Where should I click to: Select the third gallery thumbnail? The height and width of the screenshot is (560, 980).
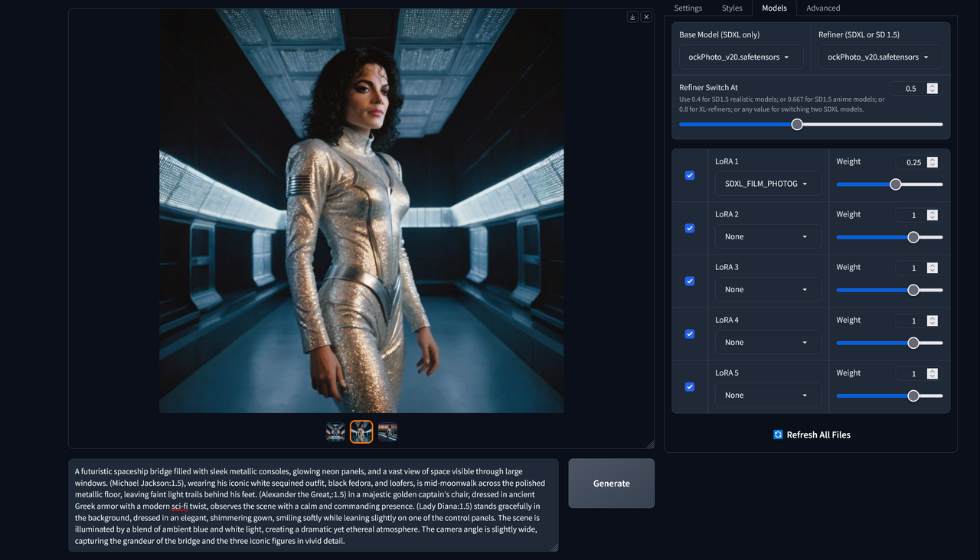click(387, 432)
